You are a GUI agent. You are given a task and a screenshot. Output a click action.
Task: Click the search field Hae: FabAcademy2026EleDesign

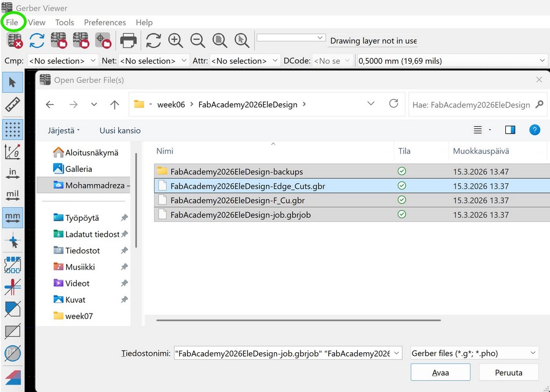pos(477,105)
